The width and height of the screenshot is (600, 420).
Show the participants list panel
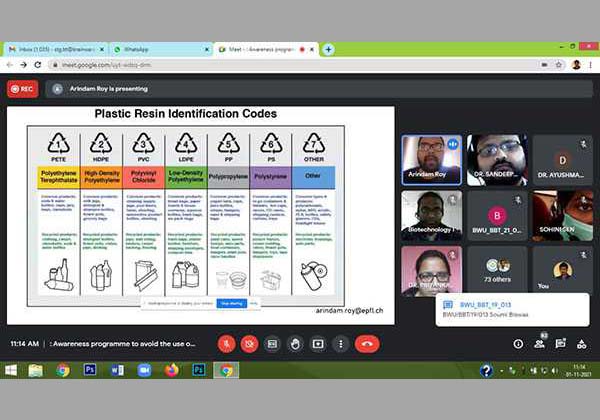click(540, 343)
